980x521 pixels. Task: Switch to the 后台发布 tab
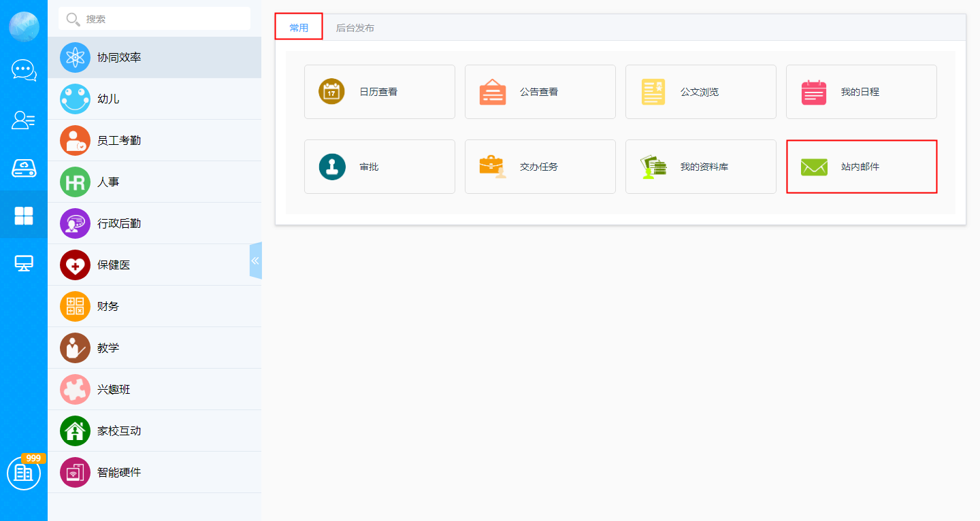point(355,28)
